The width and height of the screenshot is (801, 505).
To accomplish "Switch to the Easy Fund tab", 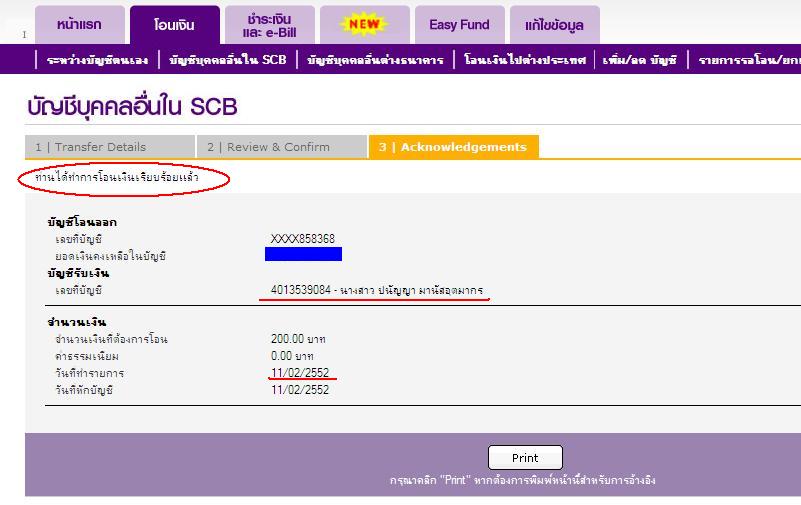I will tap(460, 25).
